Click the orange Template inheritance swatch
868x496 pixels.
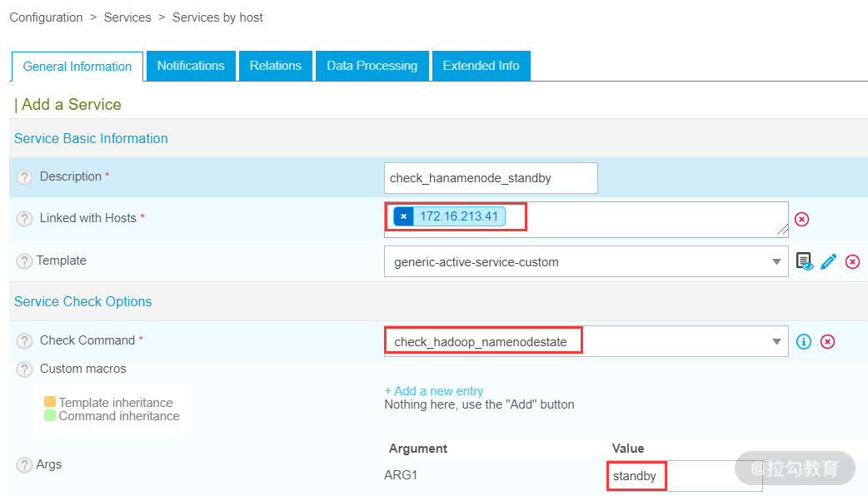50,402
